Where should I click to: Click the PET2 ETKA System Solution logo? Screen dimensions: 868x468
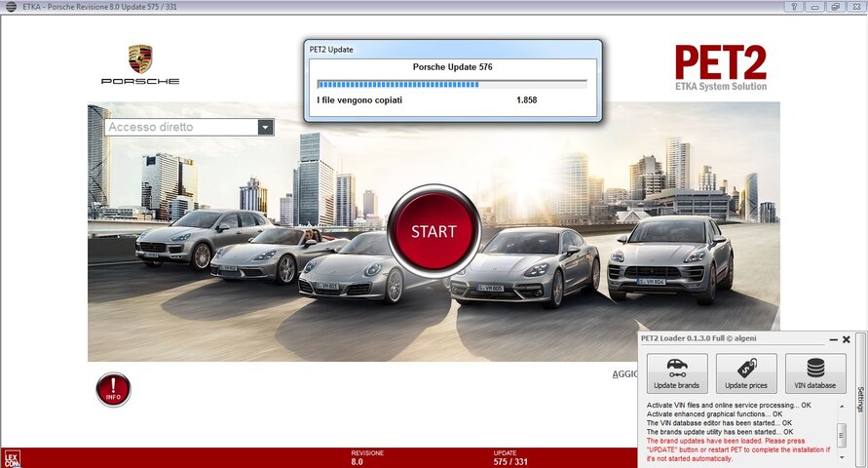pyautogui.click(x=721, y=68)
